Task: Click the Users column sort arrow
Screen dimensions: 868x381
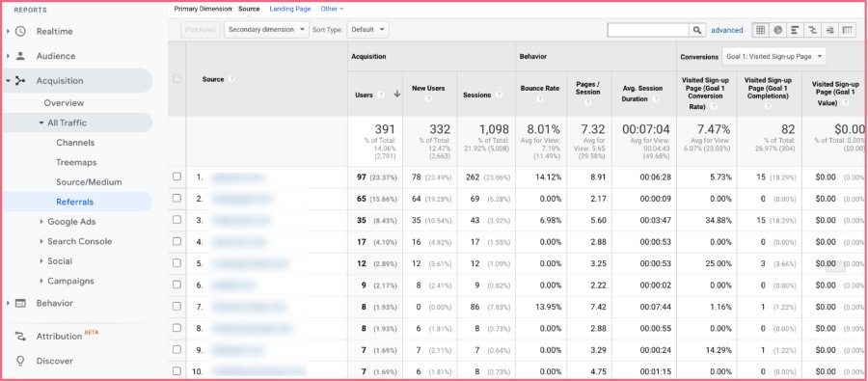Action: tap(397, 95)
